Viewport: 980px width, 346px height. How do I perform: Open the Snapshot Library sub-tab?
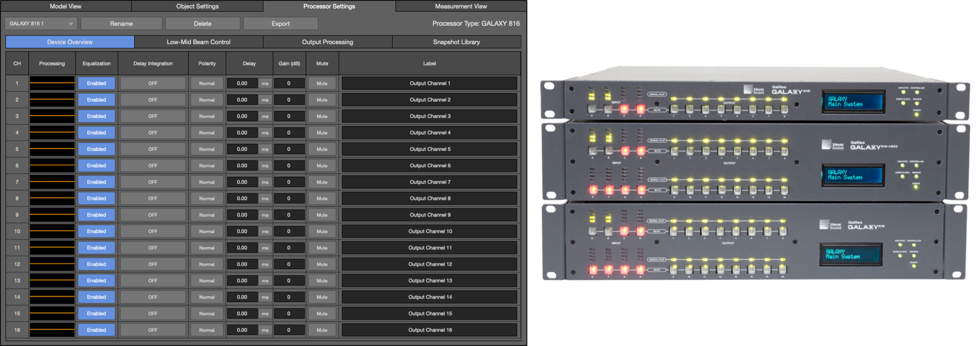tap(456, 42)
